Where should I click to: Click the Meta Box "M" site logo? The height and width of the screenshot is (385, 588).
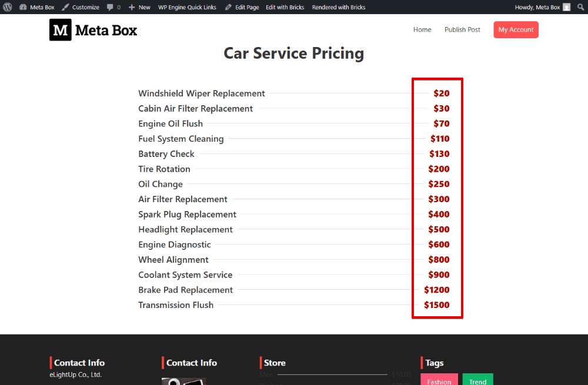point(59,29)
